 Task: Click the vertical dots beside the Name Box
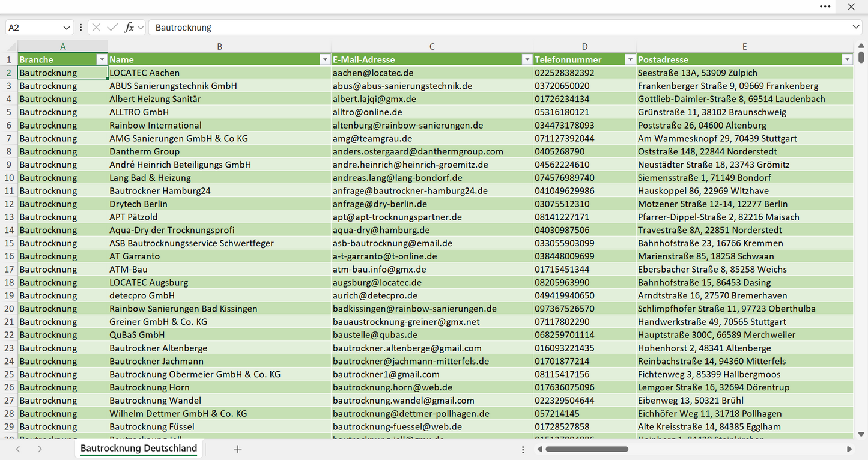pos(81,28)
